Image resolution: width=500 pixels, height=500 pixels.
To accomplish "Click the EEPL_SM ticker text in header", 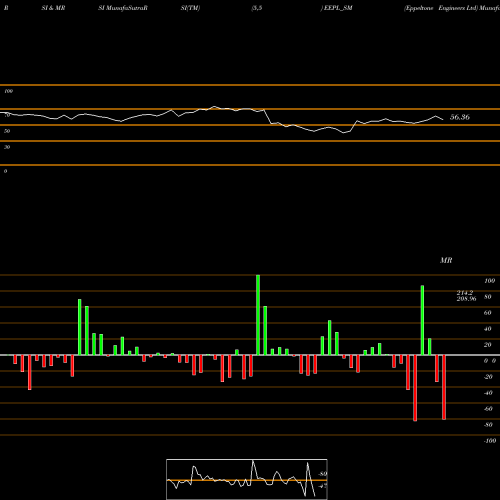I will (x=338, y=8).
